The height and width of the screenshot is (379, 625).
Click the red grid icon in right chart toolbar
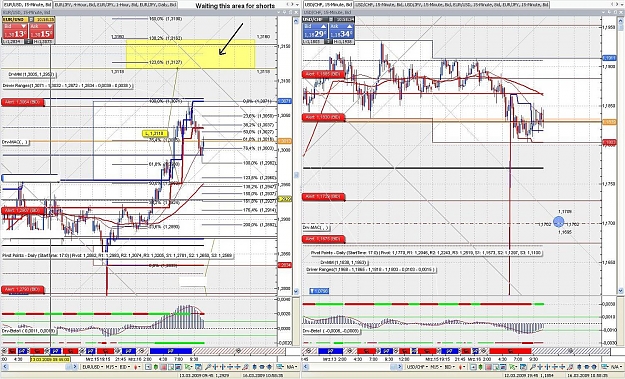tap(488, 367)
